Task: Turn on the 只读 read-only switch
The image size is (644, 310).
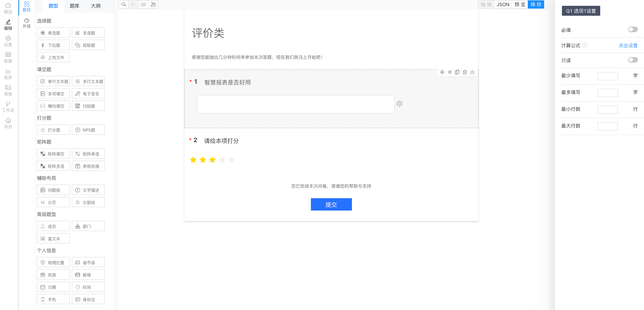Action: click(633, 60)
